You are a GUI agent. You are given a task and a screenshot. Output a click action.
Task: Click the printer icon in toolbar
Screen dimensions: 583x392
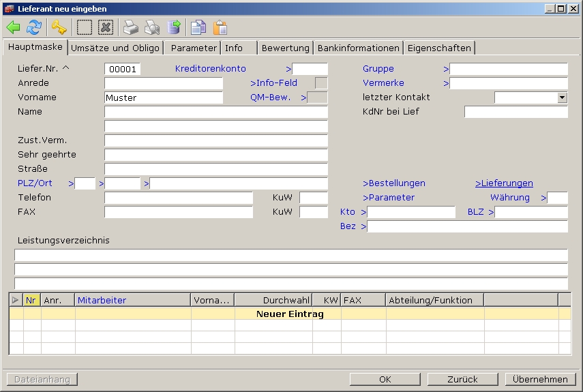[x=130, y=27]
